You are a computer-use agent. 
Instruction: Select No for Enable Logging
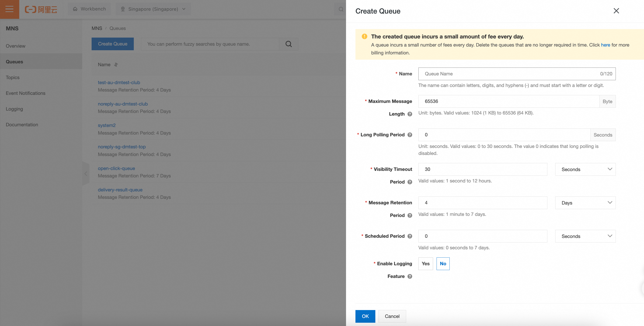[443, 264]
